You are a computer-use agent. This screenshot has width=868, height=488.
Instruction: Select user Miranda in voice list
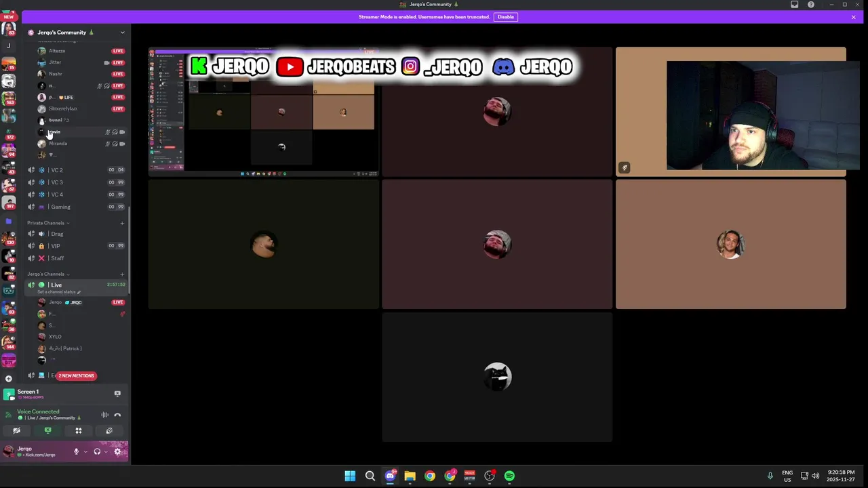[58, 144]
